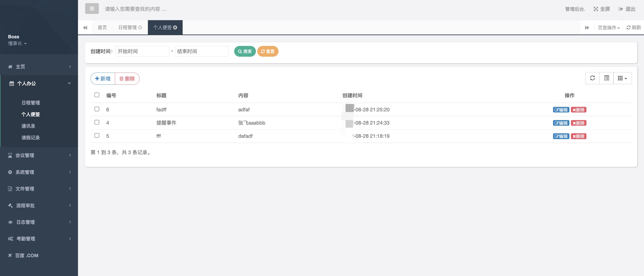Click the green 搜索 button
644x276 pixels.
click(x=245, y=51)
